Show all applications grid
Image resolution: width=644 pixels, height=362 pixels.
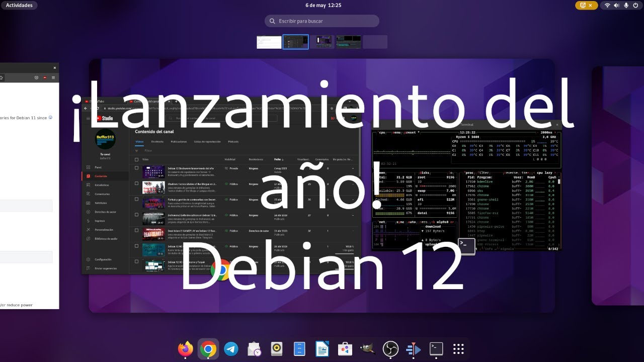pyautogui.click(x=458, y=349)
